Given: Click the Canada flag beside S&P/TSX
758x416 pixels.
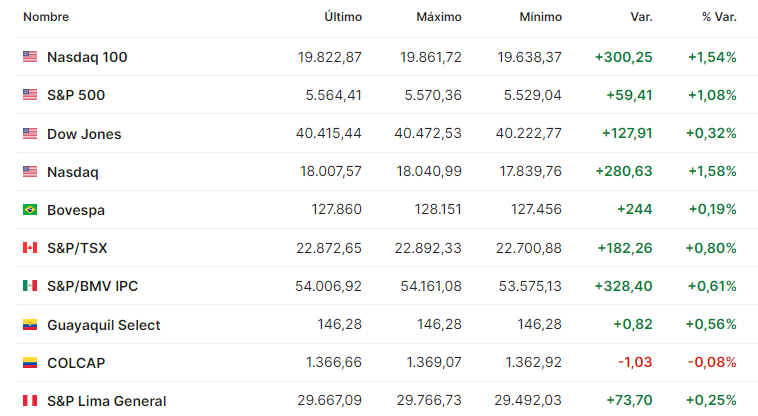Looking at the screenshot, I should [30, 247].
